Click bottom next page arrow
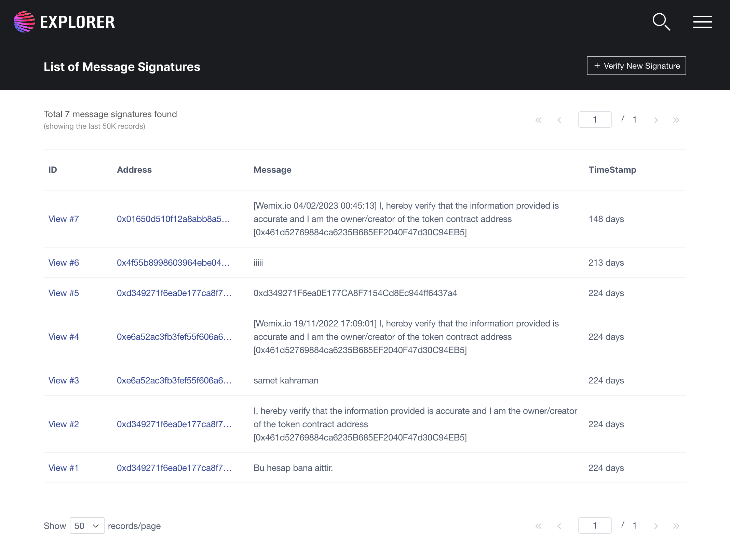Viewport: 730px width, 560px height. 656,526
